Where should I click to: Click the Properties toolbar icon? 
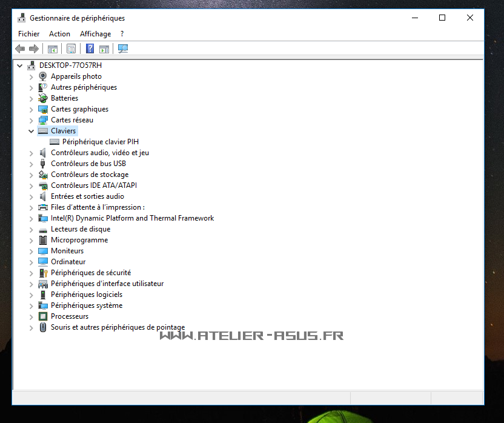(71, 49)
